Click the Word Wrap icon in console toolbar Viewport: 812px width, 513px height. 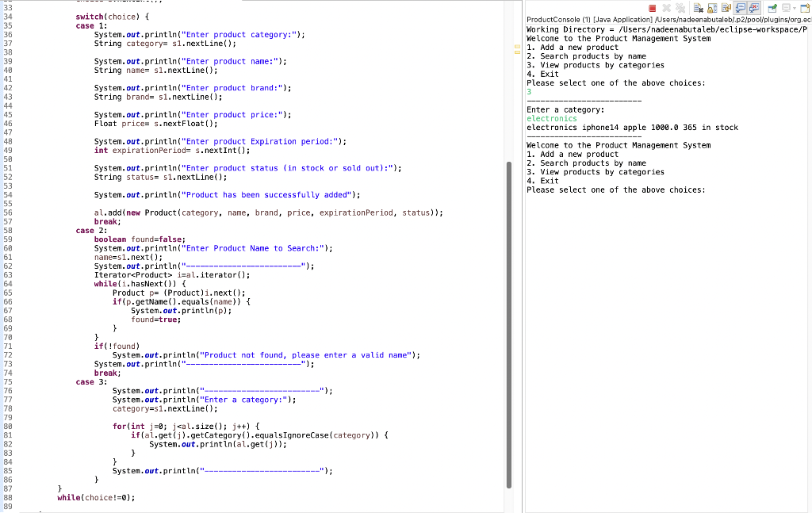726,7
